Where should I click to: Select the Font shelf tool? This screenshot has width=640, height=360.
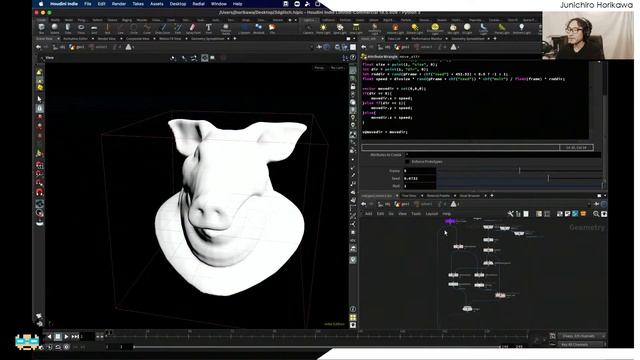[x=209, y=28]
